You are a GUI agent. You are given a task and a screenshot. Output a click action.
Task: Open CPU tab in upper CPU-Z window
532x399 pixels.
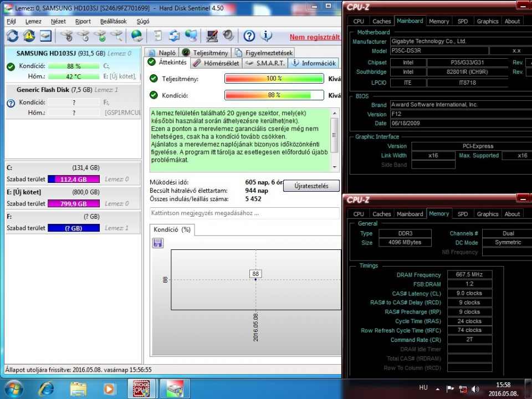[x=359, y=22]
